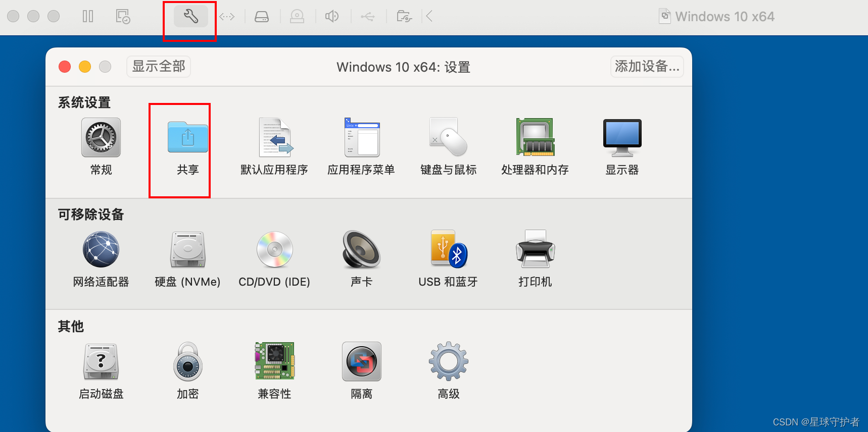
Task: Open the General (常规) settings
Action: (x=101, y=146)
